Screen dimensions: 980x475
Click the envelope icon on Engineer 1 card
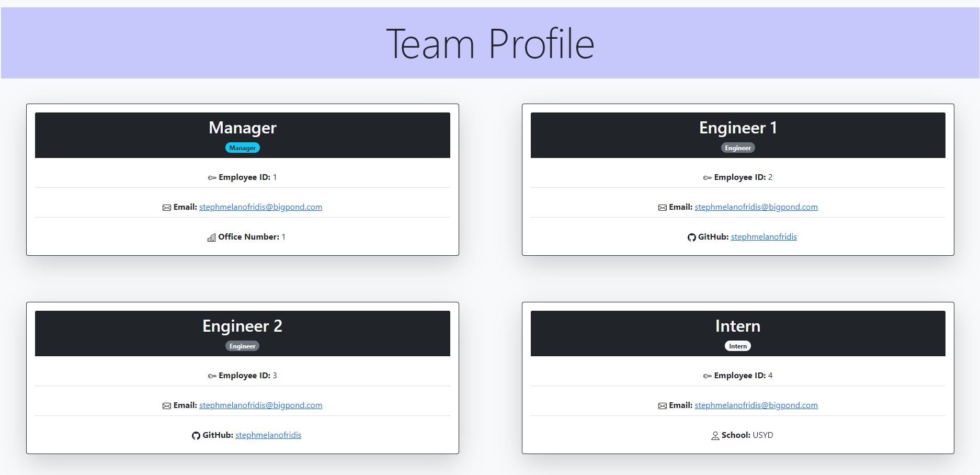tap(662, 207)
